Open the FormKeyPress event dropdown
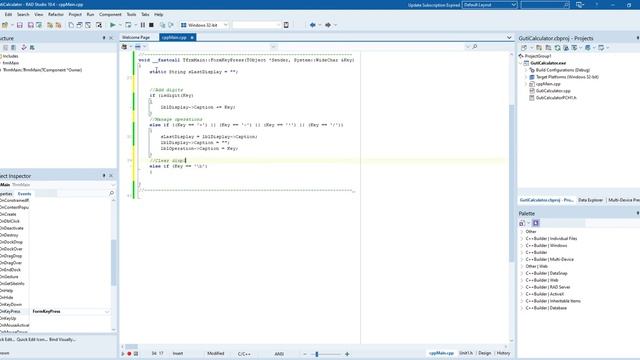 point(107,311)
